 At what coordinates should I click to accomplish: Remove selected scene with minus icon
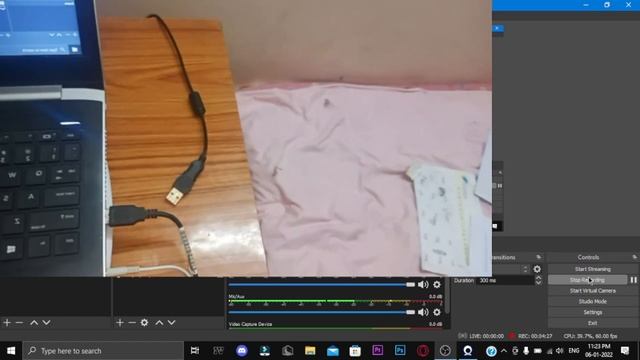point(19,322)
